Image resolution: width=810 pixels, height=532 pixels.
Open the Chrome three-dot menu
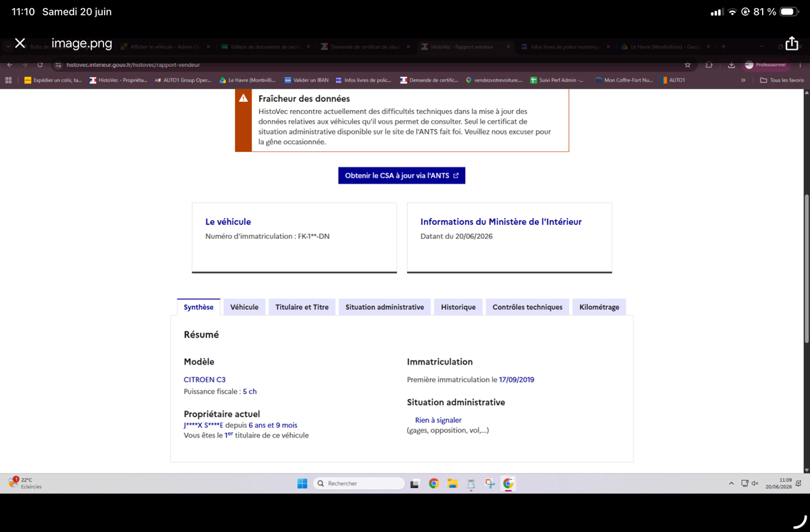tap(801, 65)
